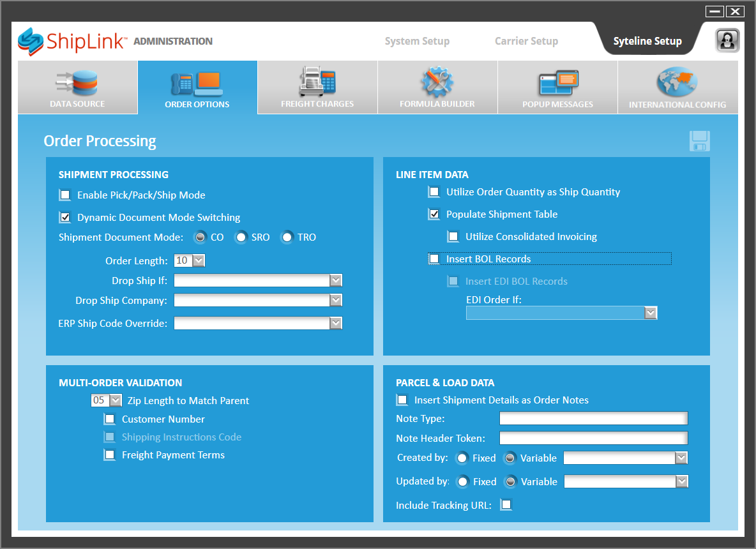The height and width of the screenshot is (549, 756).
Task: Select Fixed for Updated by
Action: 462,481
